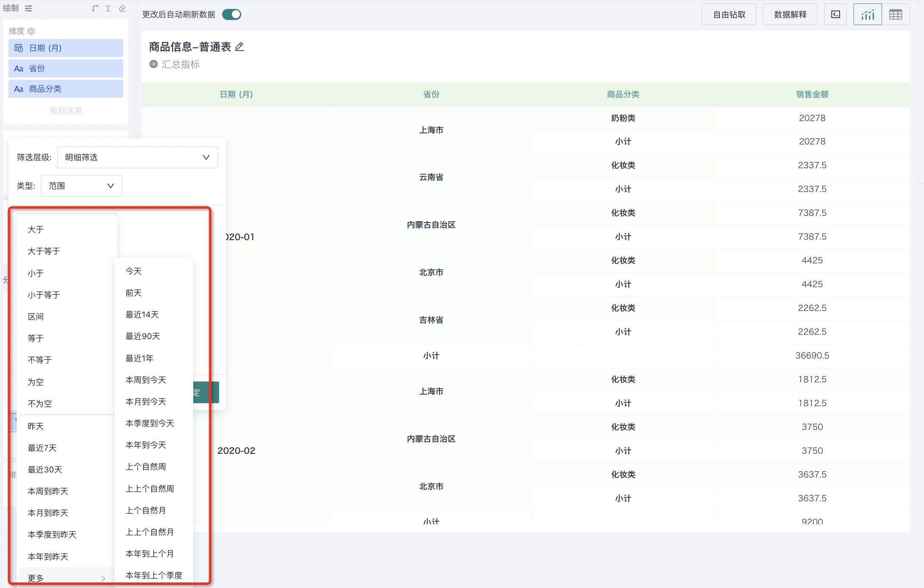The width and height of the screenshot is (924, 588).
Task: Click the eraser clear icon
Action: click(122, 8)
